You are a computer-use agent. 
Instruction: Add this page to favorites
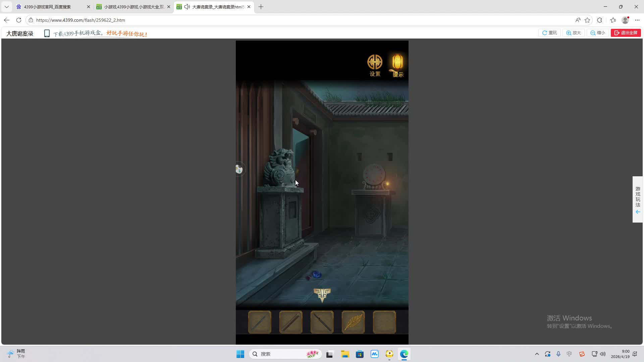(x=587, y=20)
